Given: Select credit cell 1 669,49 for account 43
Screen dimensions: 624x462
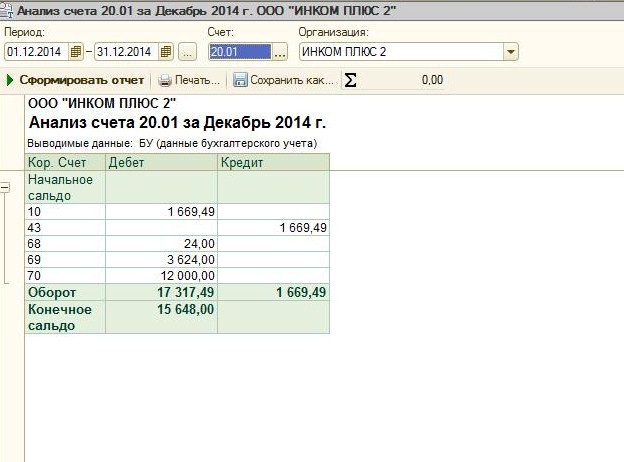Looking at the screenshot, I should (274, 228).
